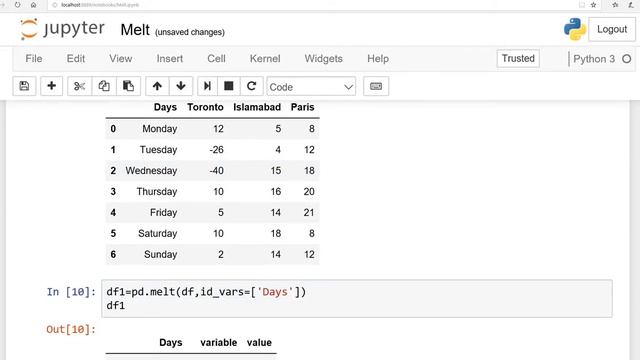Click the variable column header in output
This screenshot has height=360, width=640.
point(218,342)
